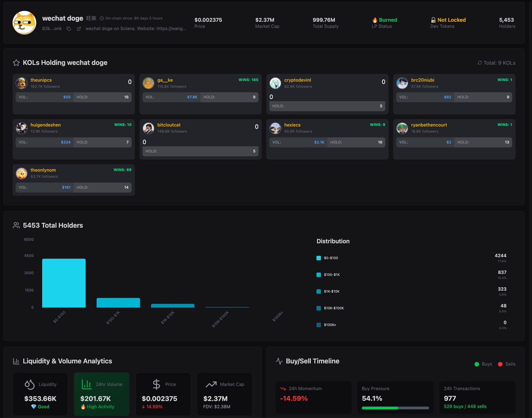Click the Buy Pressure progress bar
This screenshot has width=532, height=418.
point(395,408)
